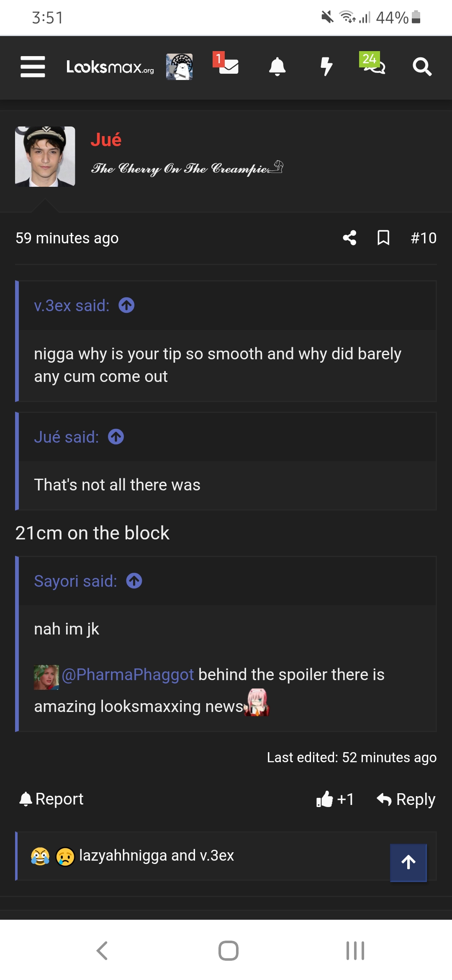
Task: Open the inbox envelope with 1 unread
Action: tap(228, 66)
